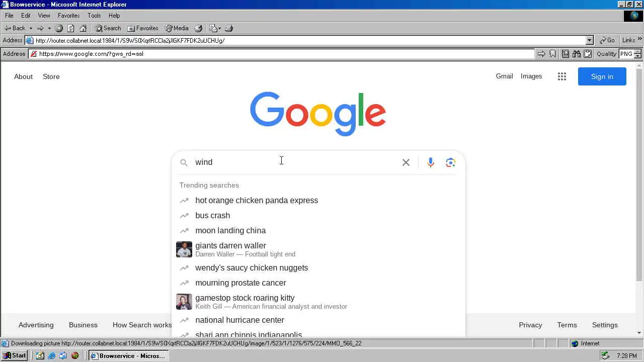644x362 pixels.
Task: Refresh the page with the Refresh icon
Action: click(x=71, y=28)
